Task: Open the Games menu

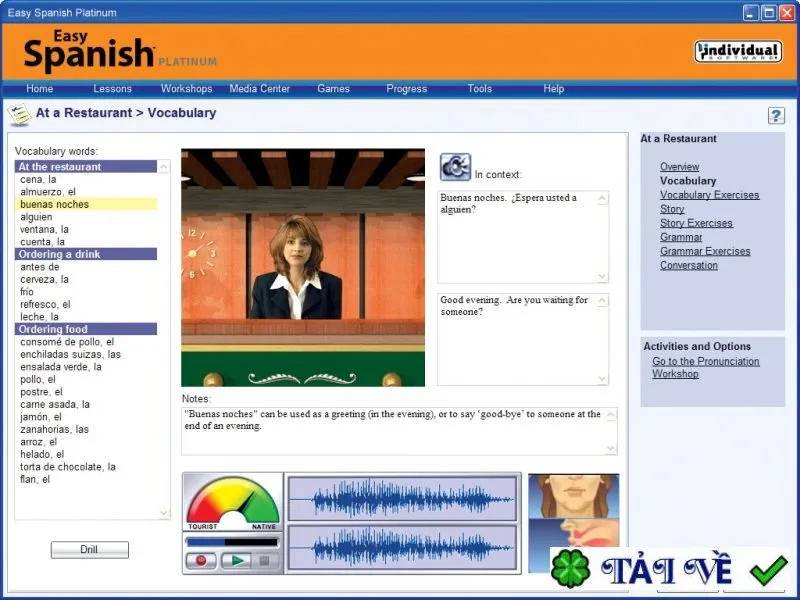Action: point(333,89)
